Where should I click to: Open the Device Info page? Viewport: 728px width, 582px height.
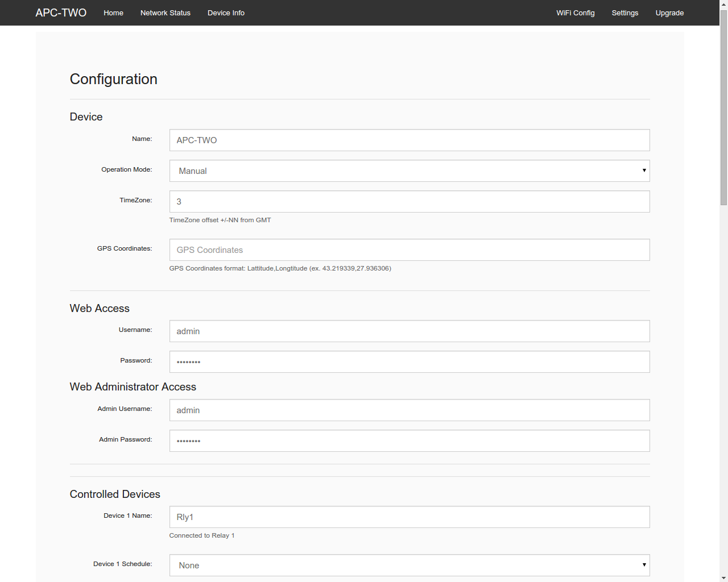(x=226, y=13)
